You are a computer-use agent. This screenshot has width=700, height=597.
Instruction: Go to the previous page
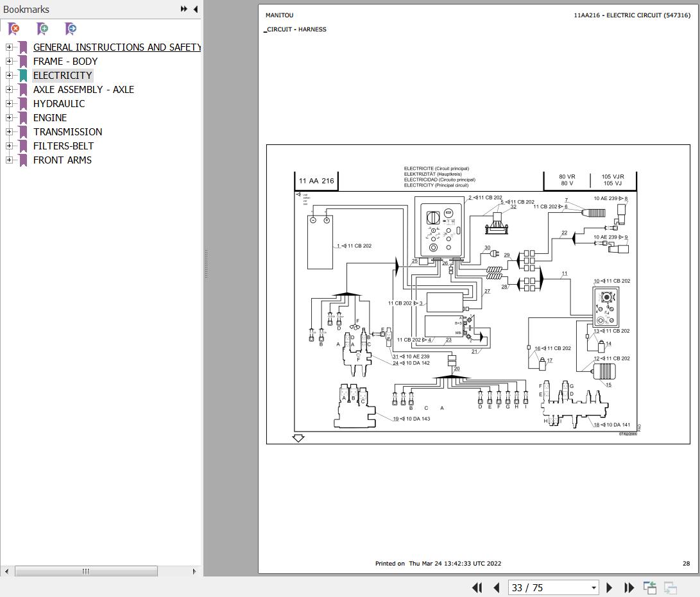point(497,587)
